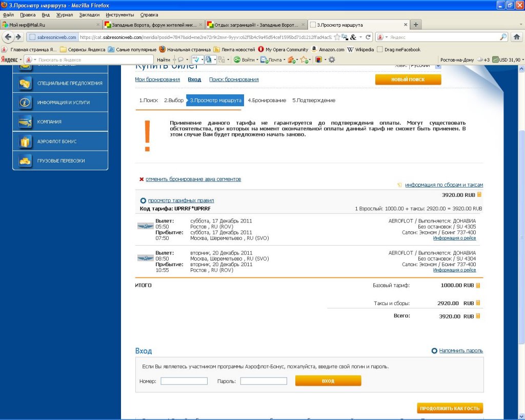Click gear icon beside 'Напомнить пароль'
Screen dimensions: 525x420
click(x=434, y=351)
